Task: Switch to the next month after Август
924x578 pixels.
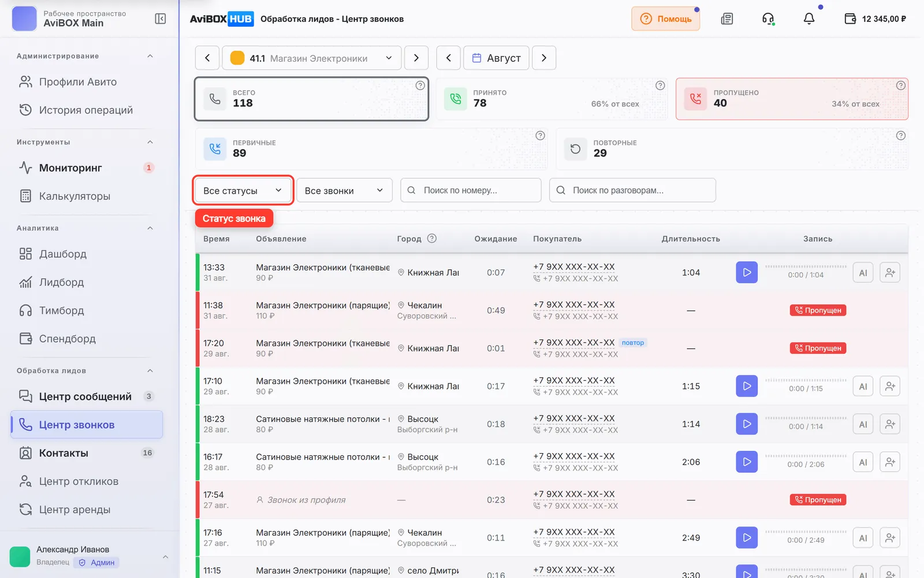Action: [544, 58]
